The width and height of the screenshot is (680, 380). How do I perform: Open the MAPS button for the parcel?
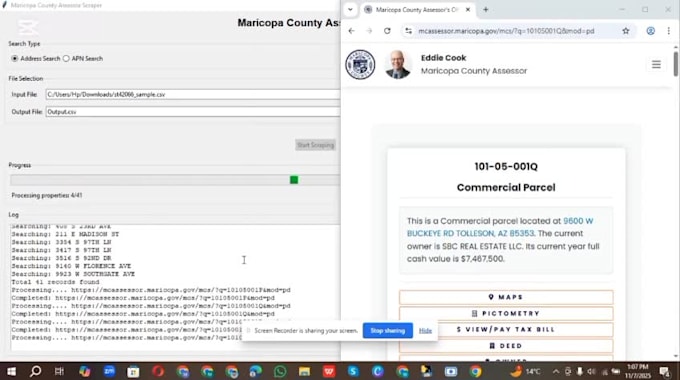click(506, 297)
